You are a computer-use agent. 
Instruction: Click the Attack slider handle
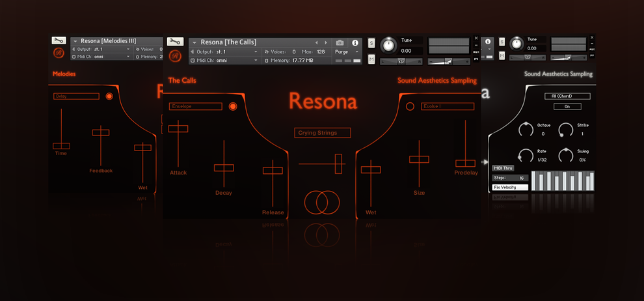(178, 129)
